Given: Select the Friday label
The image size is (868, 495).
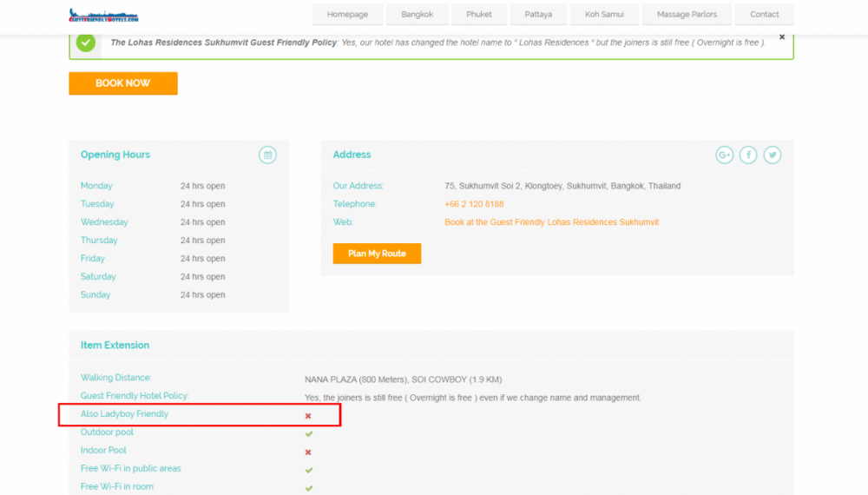Looking at the screenshot, I should click(93, 259).
